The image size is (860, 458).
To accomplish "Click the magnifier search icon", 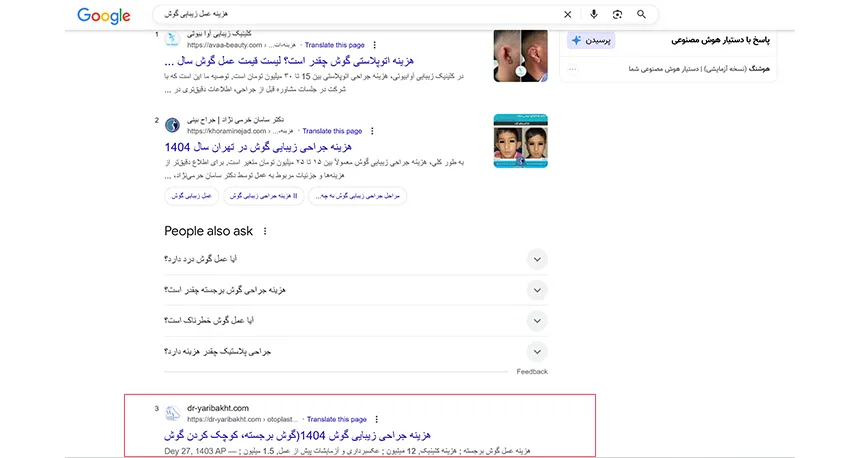I will click(x=641, y=15).
